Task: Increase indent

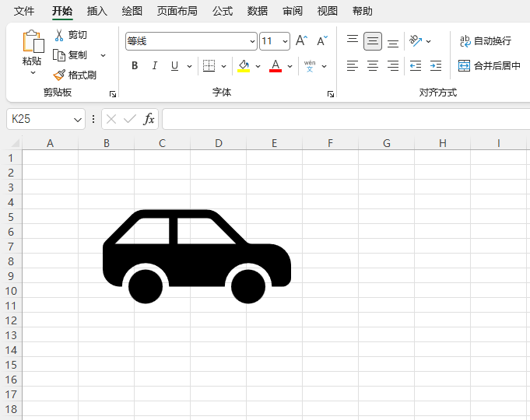Action: (436, 65)
